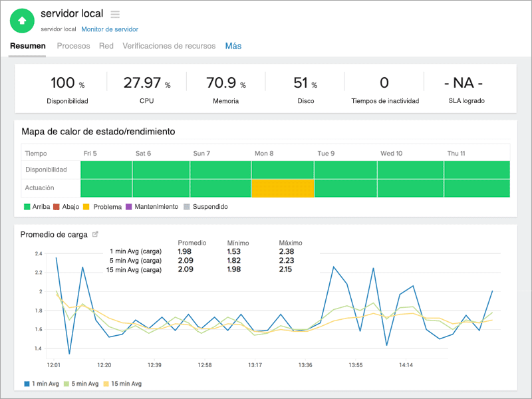Click the green server up status icon
532x399 pixels.
click(22, 21)
